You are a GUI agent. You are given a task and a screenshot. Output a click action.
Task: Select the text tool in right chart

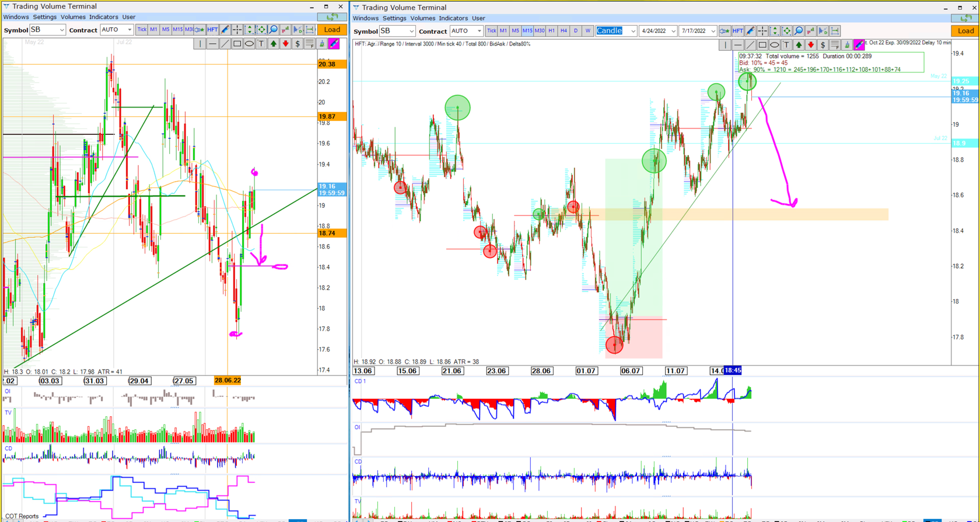[x=786, y=45]
